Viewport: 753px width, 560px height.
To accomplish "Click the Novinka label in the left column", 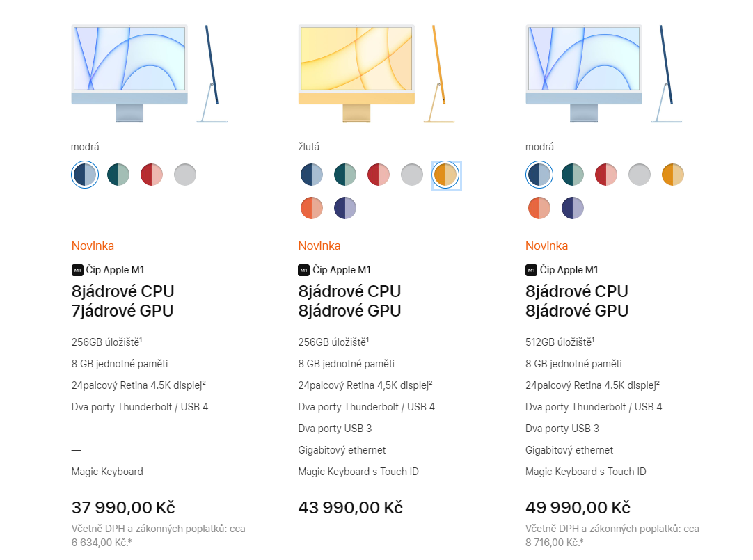I will click(91, 246).
